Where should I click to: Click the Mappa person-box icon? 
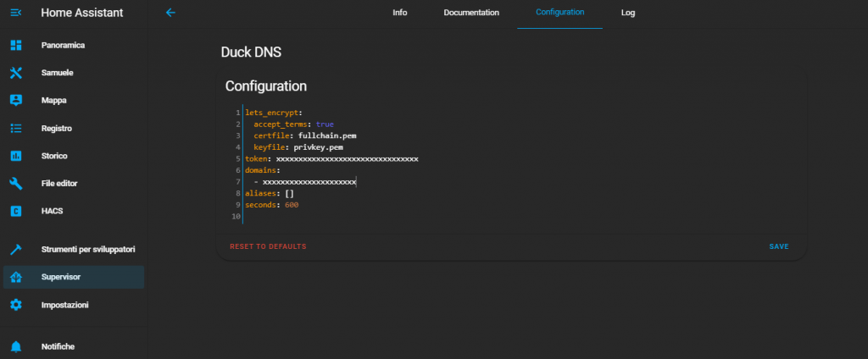click(x=16, y=101)
